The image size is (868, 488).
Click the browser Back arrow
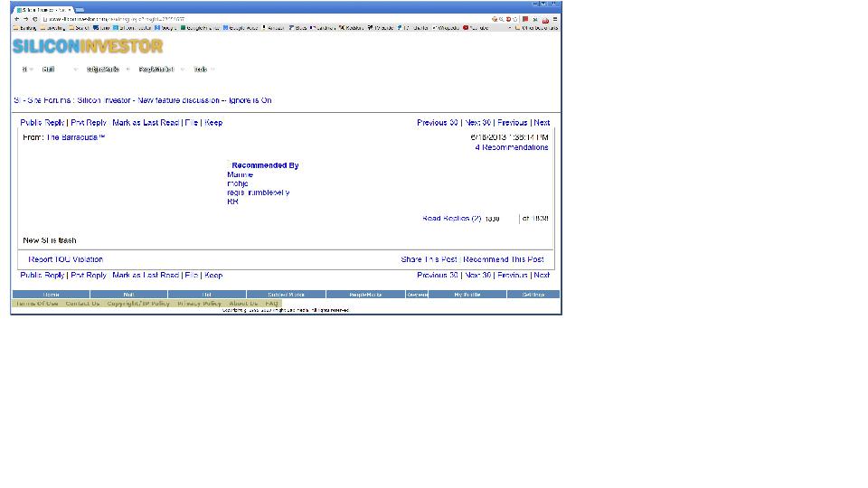(16, 19)
